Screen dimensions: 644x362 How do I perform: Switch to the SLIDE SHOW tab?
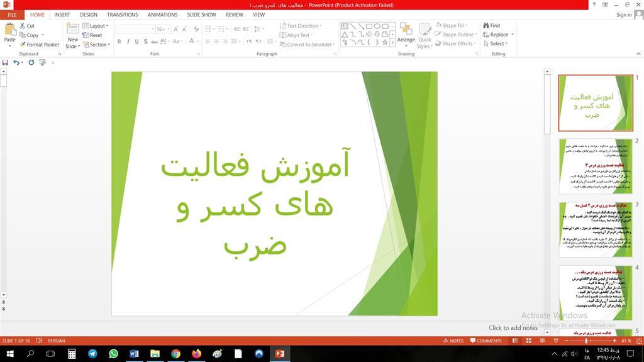201,14
